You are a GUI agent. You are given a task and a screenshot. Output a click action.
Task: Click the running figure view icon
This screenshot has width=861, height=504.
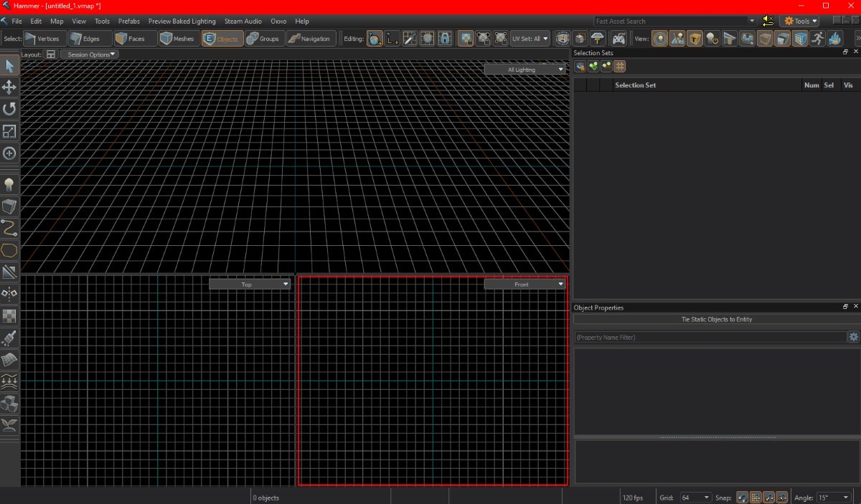818,39
